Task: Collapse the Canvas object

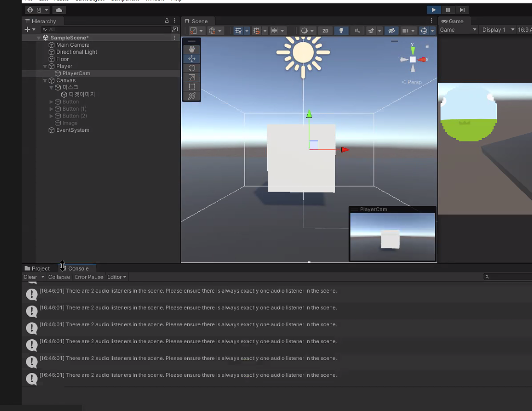Action: coord(45,80)
